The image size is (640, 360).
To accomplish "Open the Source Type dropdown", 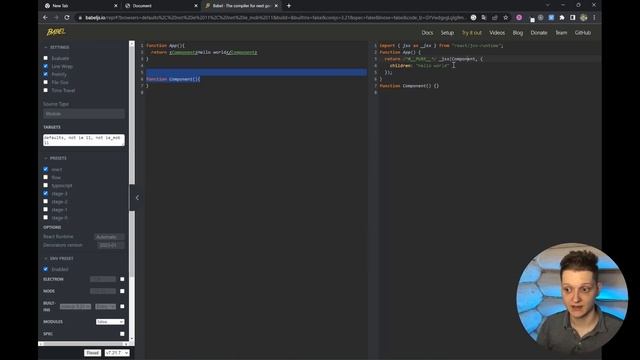I will [84, 113].
